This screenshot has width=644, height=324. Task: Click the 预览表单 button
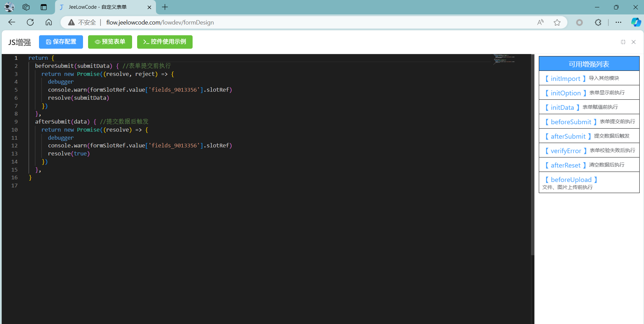(x=110, y=42)
